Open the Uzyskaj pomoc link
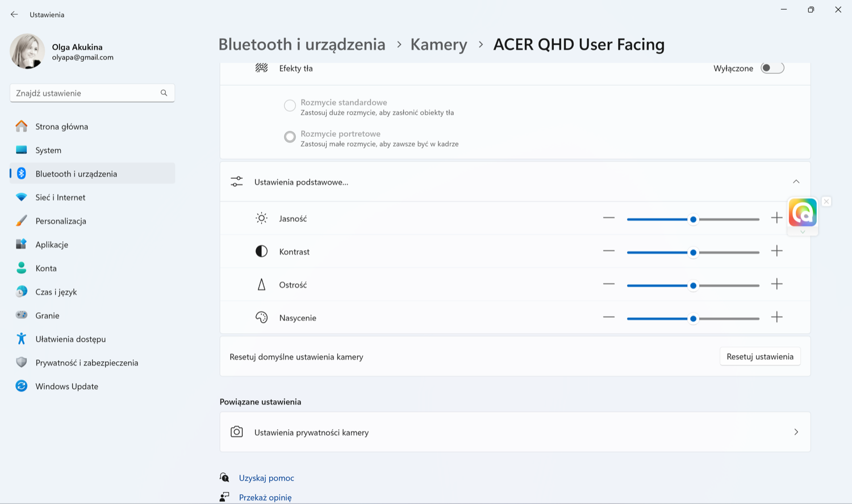The image size is (852, 504). [x=266, y=478]
